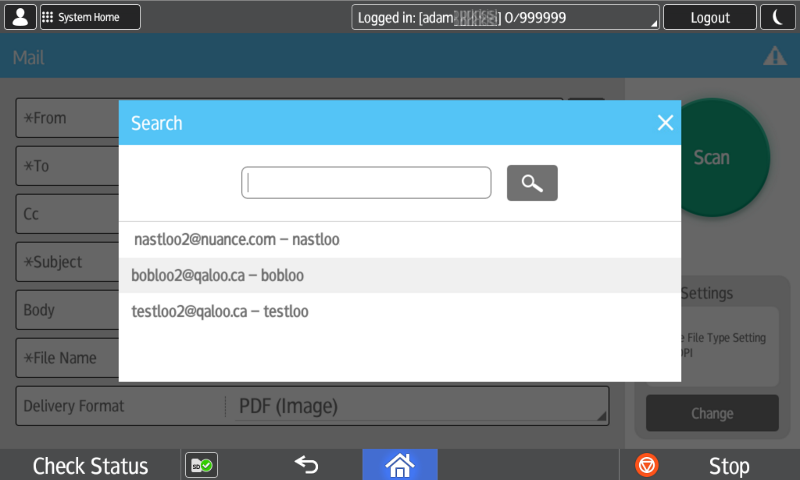Image resolution: width=800 pixels, height=480 pixels.
Task: Expand the Delivery Format PDF dropdown
Action: tap(418, 406)
